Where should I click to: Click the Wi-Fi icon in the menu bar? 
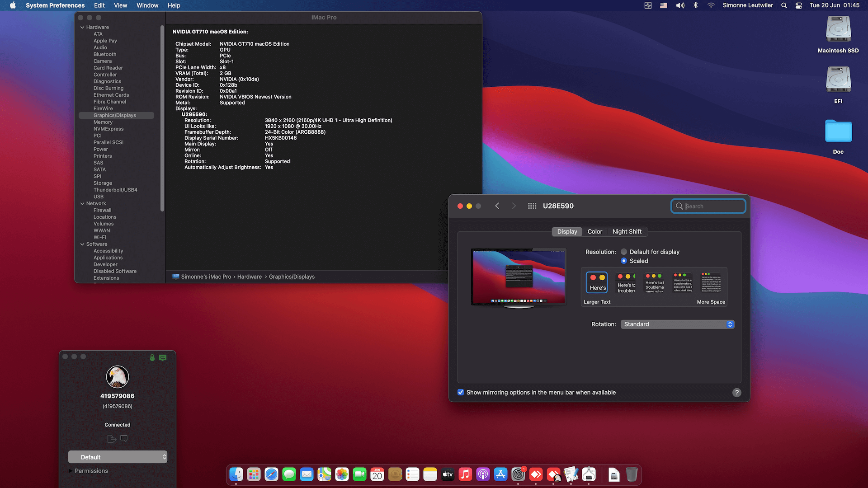(711, 5)
